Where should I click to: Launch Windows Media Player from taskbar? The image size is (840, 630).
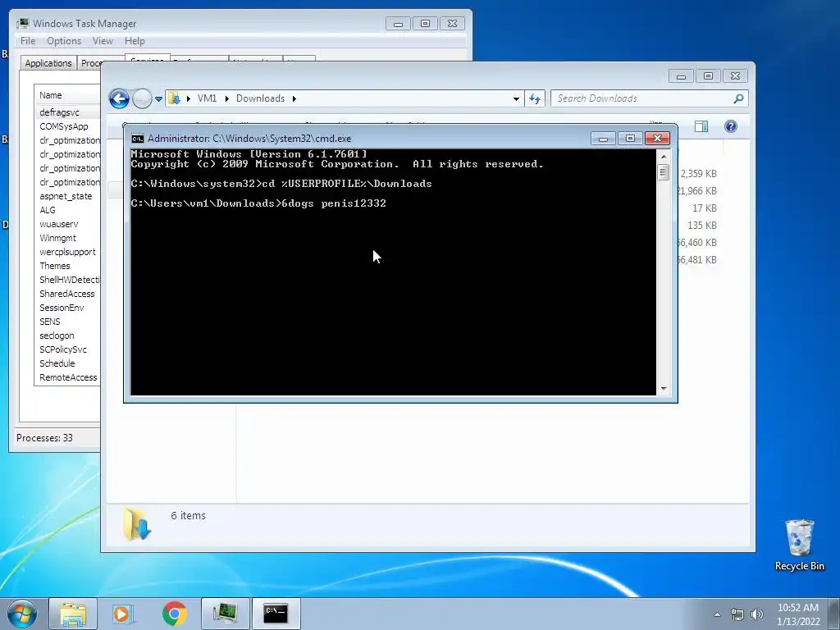123,614
